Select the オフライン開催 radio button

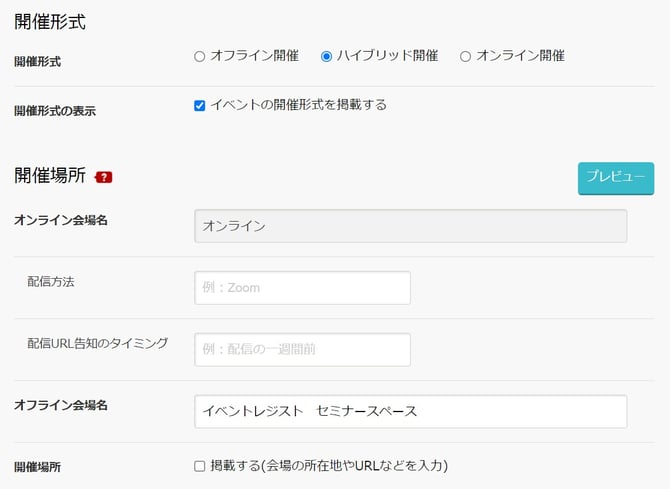point(199,56)
